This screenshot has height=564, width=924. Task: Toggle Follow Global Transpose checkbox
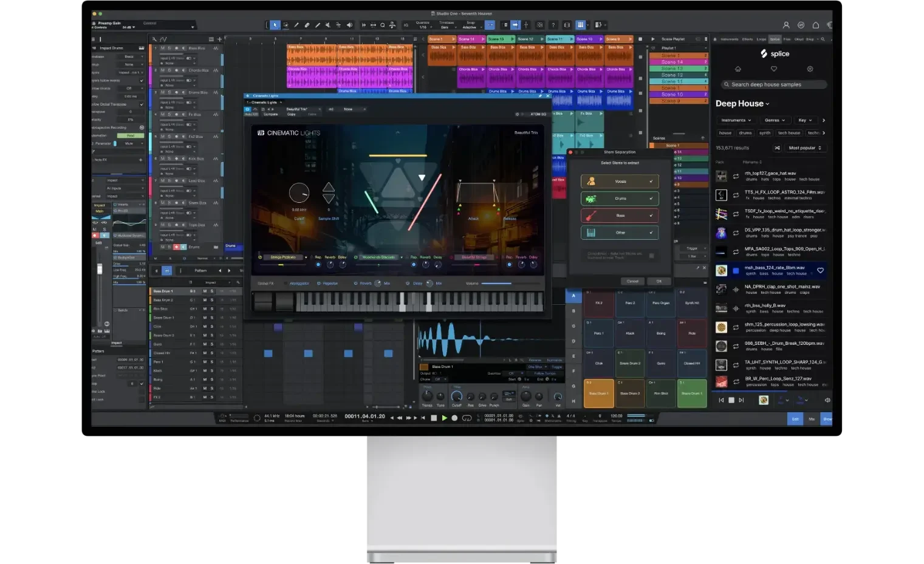pyautogui.click(x=142, y=104)
